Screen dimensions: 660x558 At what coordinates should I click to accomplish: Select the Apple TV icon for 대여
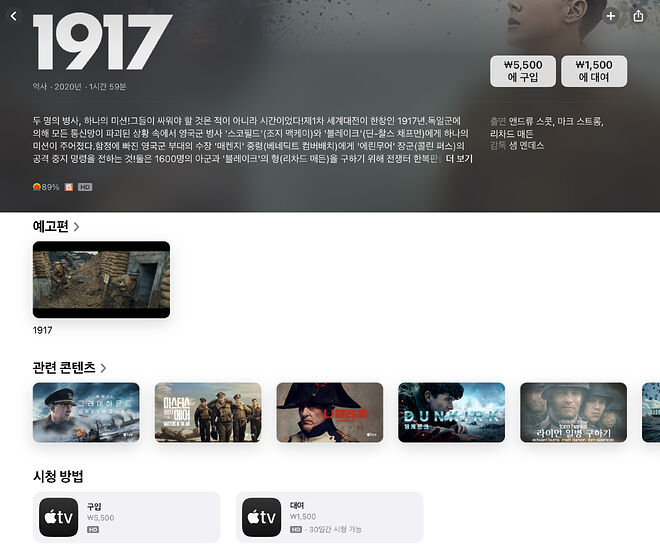[x=261, y=517]
